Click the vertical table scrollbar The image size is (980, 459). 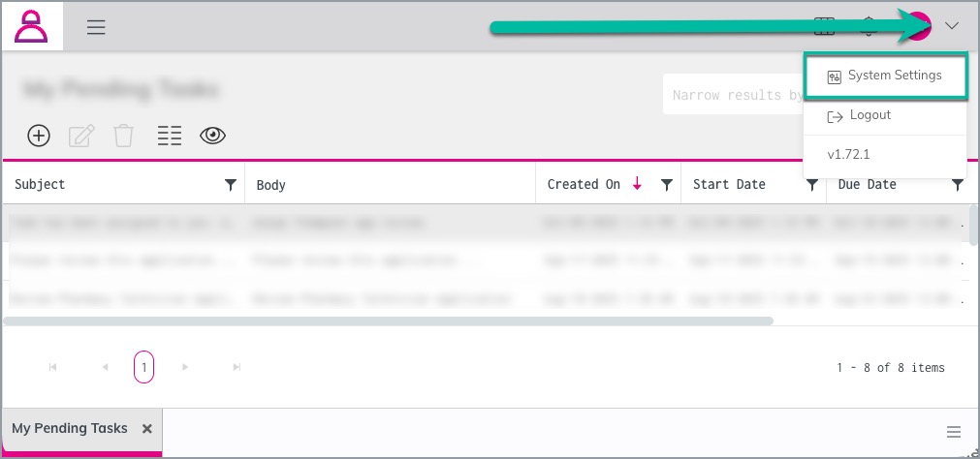pyautogui.click(x=974, y=225)
